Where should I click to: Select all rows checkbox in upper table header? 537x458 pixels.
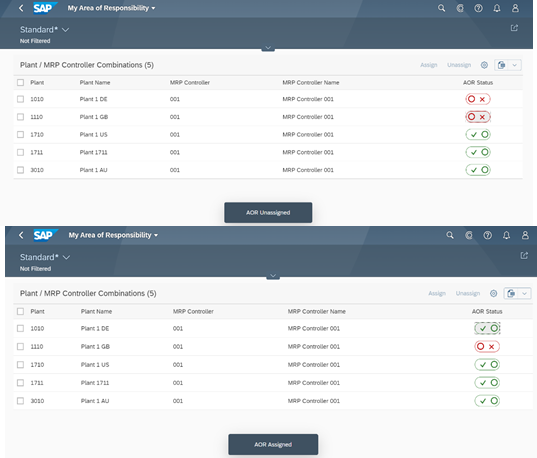[x=21, y=83]
